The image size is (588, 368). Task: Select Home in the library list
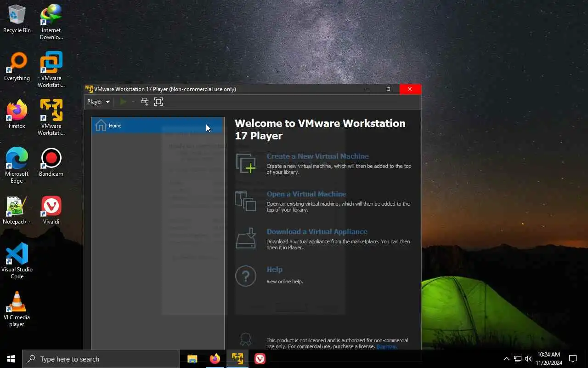158,126
